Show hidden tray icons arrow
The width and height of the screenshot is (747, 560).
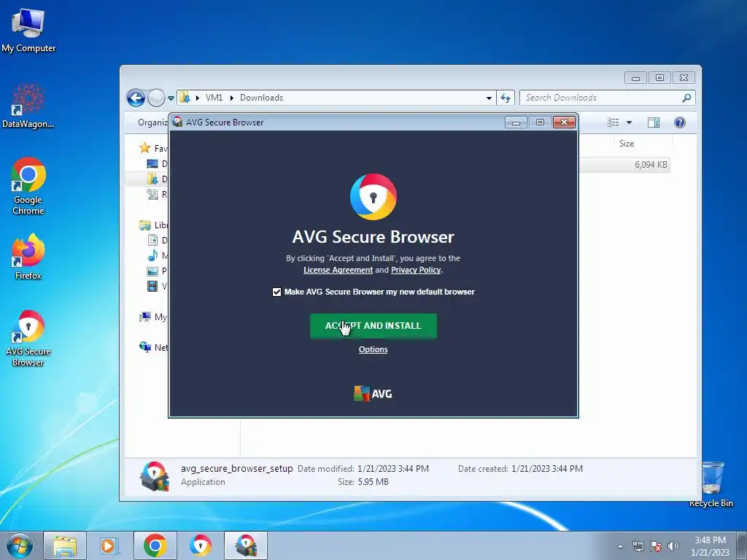[x=620, y=546]
